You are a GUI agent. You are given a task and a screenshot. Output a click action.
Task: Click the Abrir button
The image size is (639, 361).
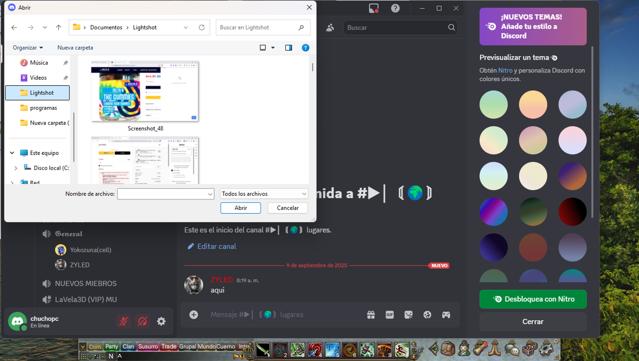click(x=240, y=208)
